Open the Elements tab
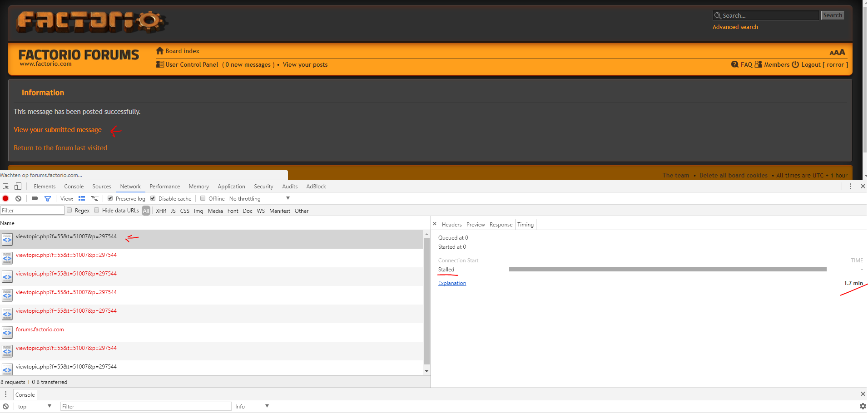Screen dimensions: 868x413 pos(45,187)
